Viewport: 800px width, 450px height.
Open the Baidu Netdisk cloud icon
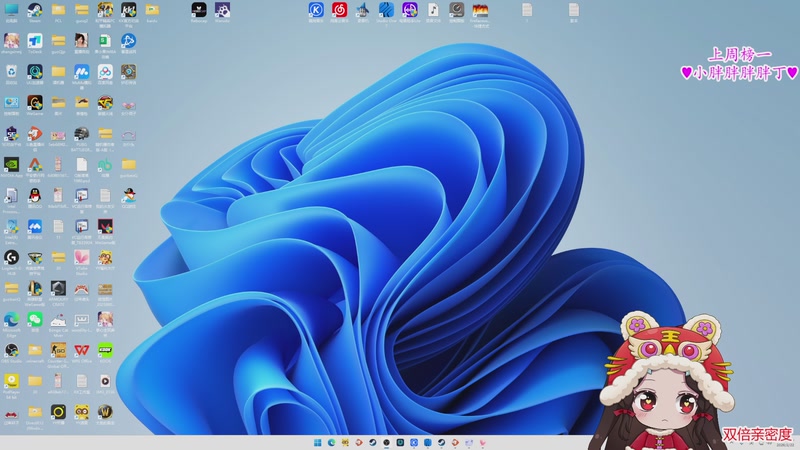click(105, 72)
